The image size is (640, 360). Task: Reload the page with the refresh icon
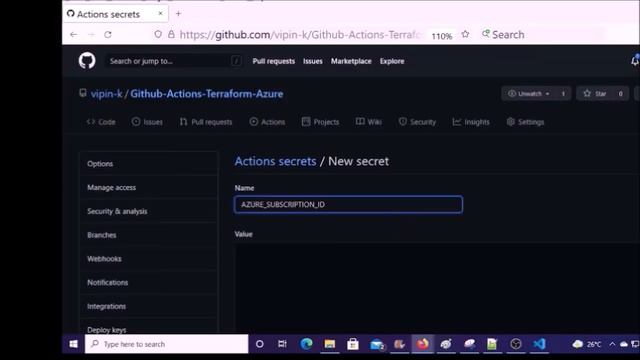tap(108, 35)
